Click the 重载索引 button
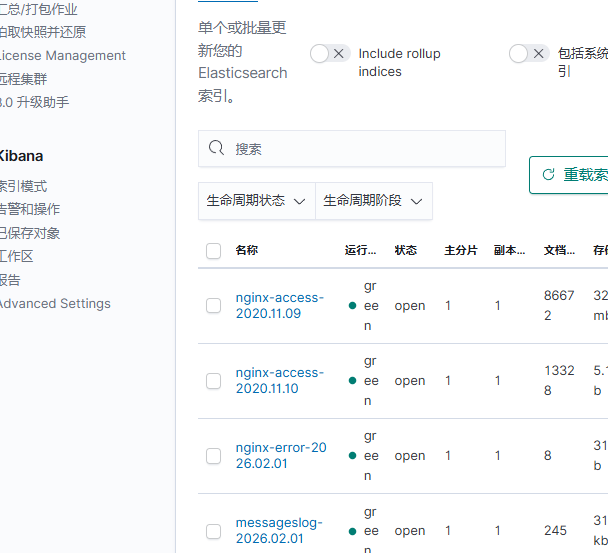 (x=568, y=175)
